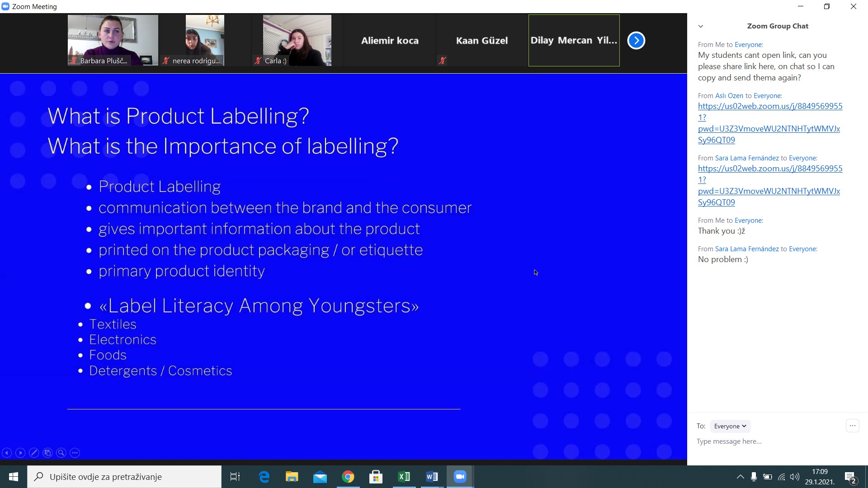The height and width of the screenshot is (488, 868).
Task: Click Barbara Plušč's muted microphone icon
Action: (x=74, y=60)
